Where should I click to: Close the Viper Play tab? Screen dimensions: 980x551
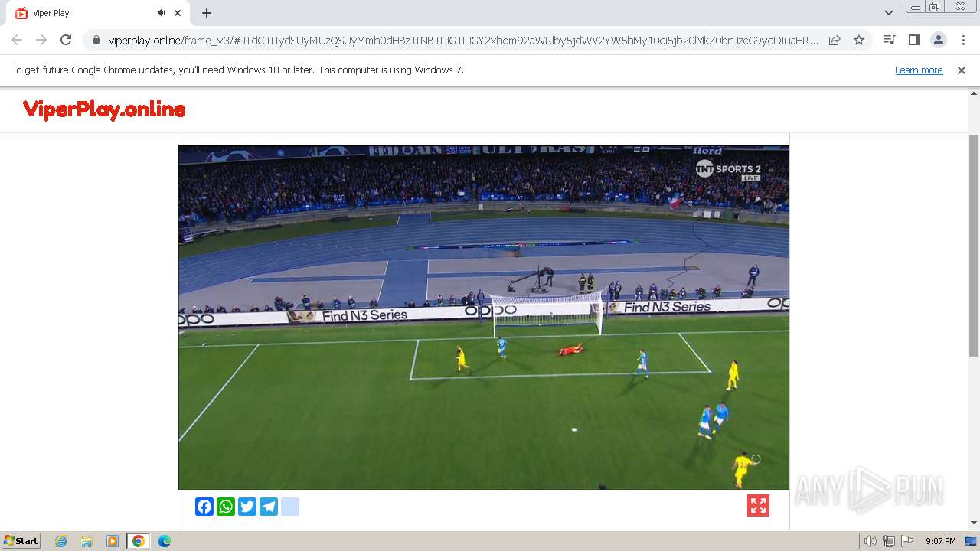[178, 13]
